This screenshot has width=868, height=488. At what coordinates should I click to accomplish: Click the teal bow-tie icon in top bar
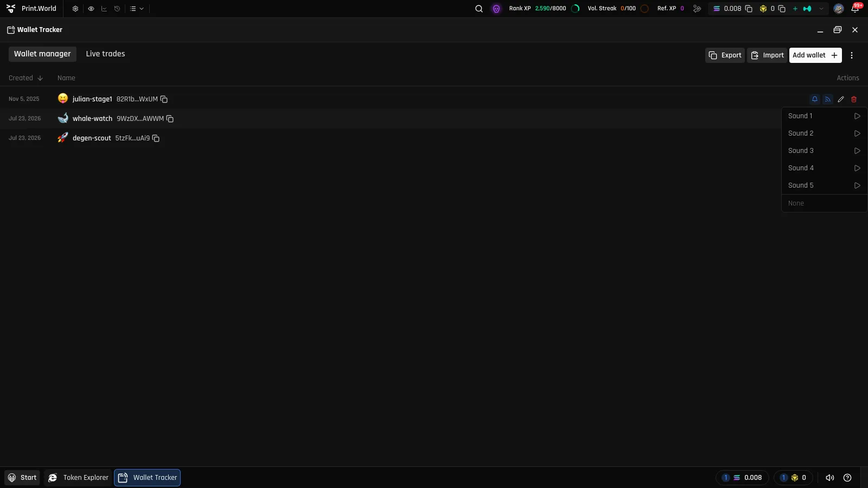[807, 9]
